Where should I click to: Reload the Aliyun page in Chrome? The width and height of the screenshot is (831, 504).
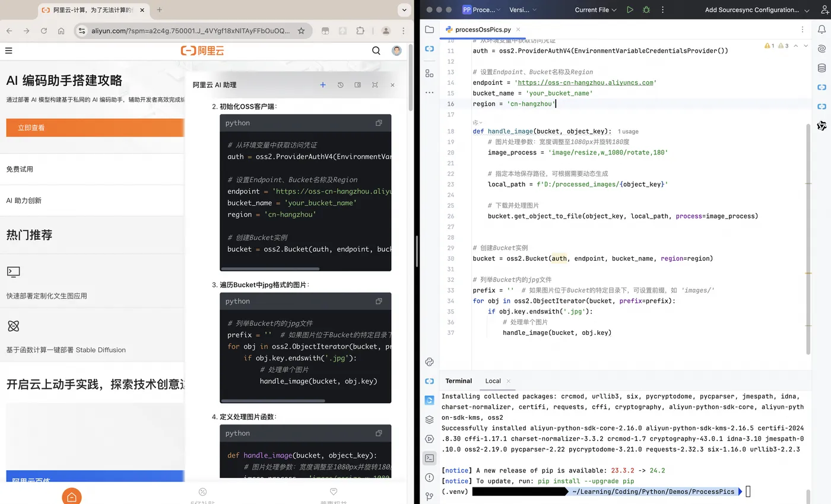pyautogui.click(x=43, y=31)
